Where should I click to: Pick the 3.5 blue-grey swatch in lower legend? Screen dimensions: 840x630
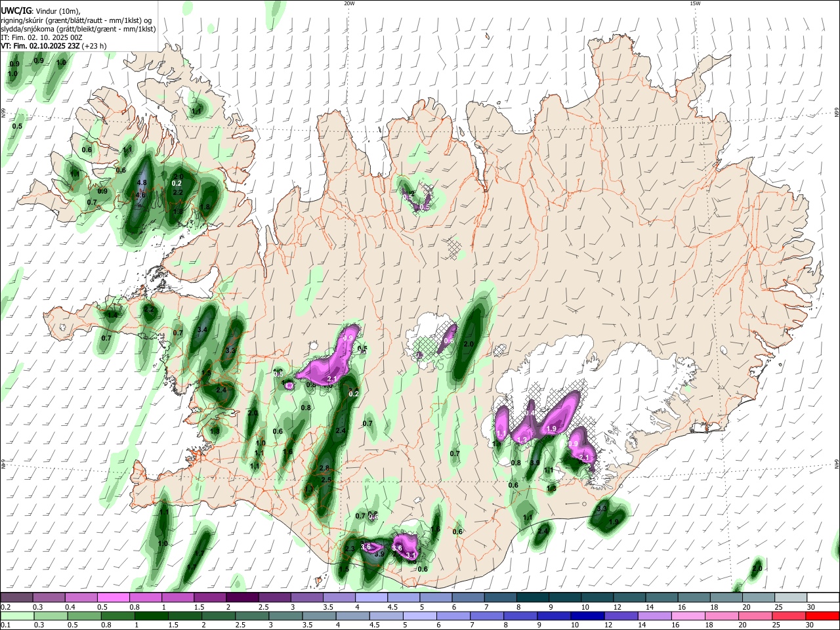point(319,616)
